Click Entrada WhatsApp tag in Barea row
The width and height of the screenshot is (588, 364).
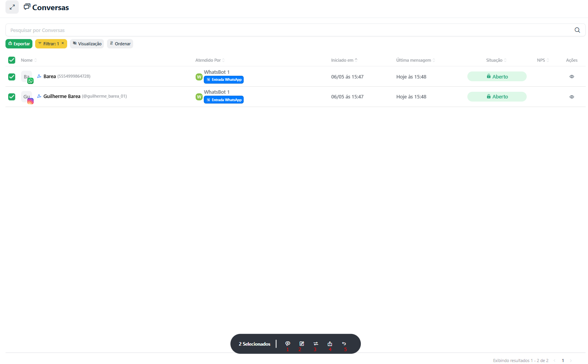[224, 80]
